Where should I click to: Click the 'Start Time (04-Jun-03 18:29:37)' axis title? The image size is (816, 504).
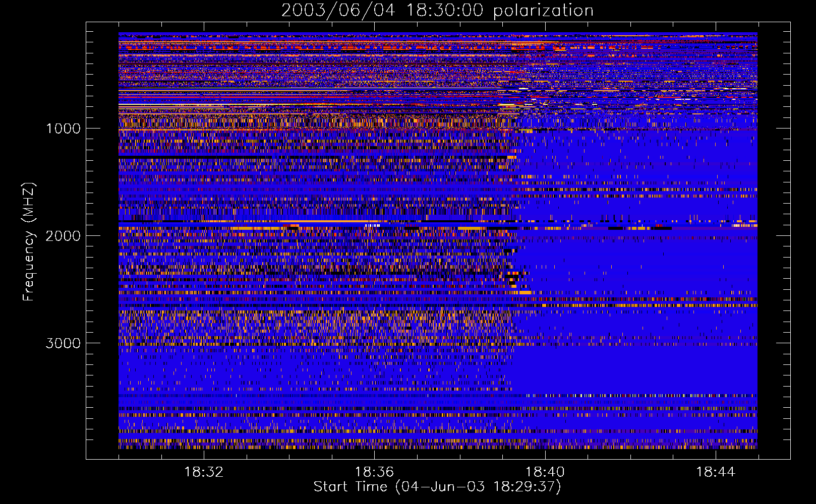pyautogui.click(x=437, y=487)
